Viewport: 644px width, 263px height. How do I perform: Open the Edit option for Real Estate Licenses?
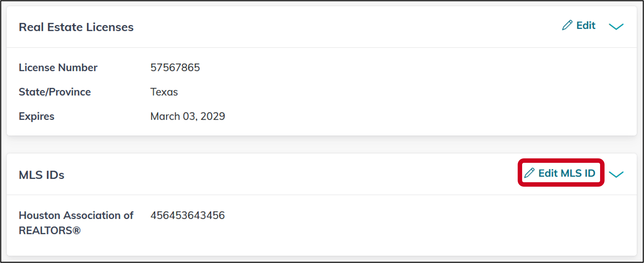pyautogui.click(x=579, y=25)
